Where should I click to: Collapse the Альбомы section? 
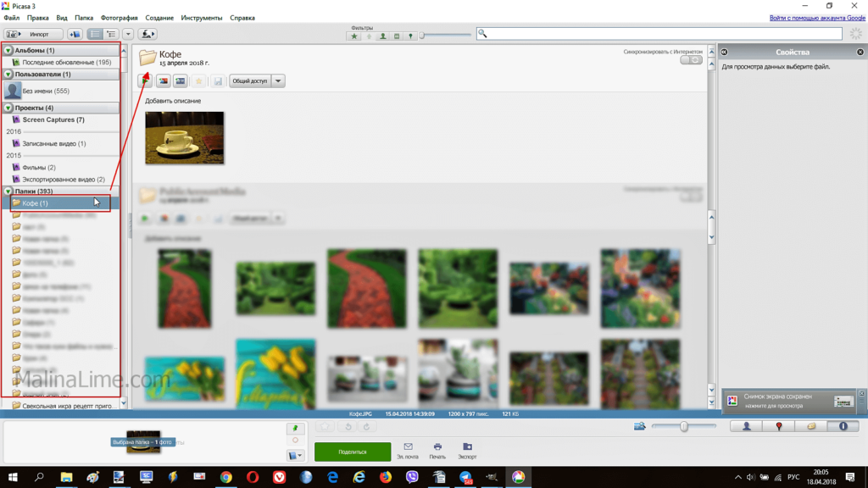tap(8, 51)
